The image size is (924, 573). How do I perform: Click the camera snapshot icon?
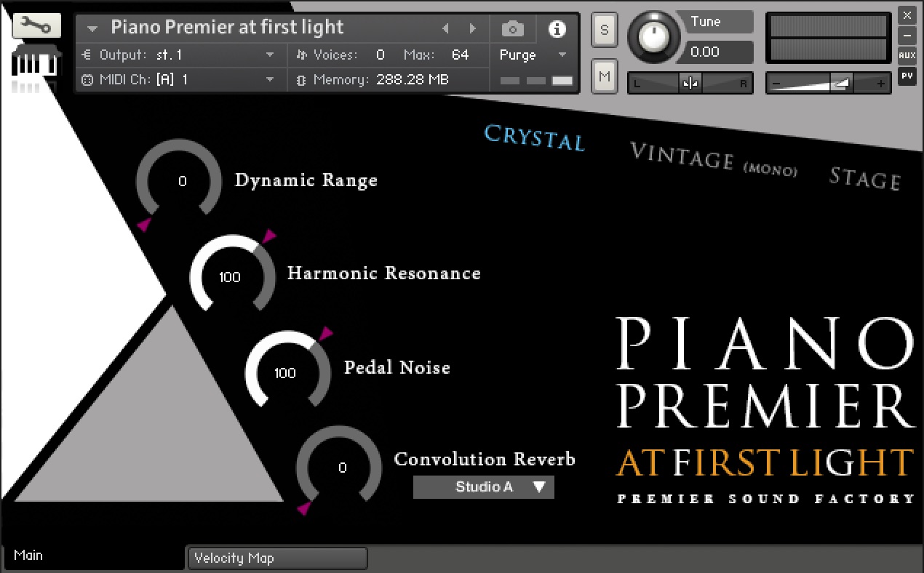tap(512, 29)
